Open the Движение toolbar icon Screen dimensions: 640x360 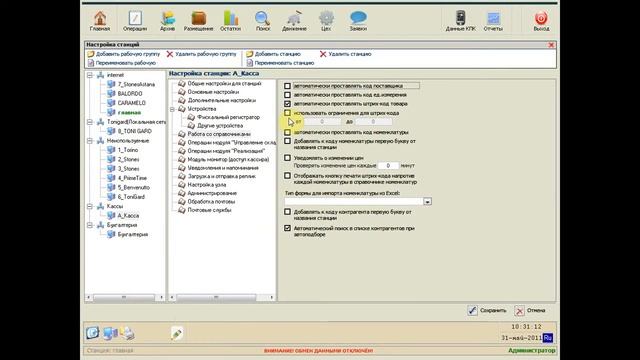[294, 21]
